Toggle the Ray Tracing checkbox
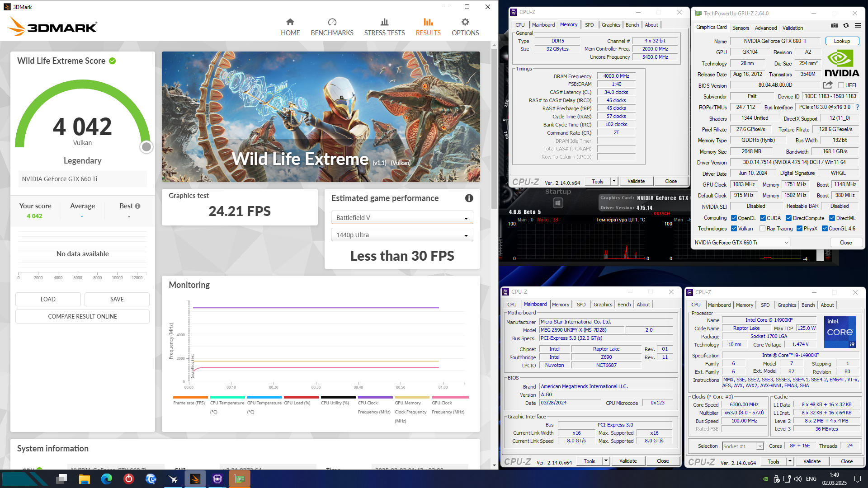The width and height of the screenshot is (868, 488). coord(763,229)
